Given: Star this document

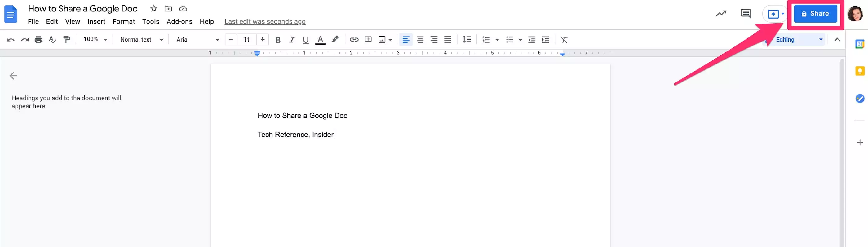Looking at the screenshot, I should (x=154, y=8).
